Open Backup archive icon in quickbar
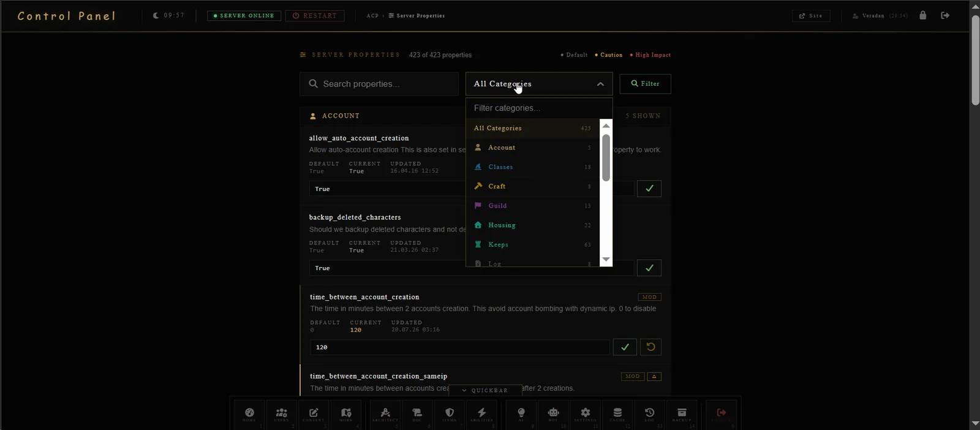This screenshot has width=980, height=430. pyautogui.click(x=682, y=415)
